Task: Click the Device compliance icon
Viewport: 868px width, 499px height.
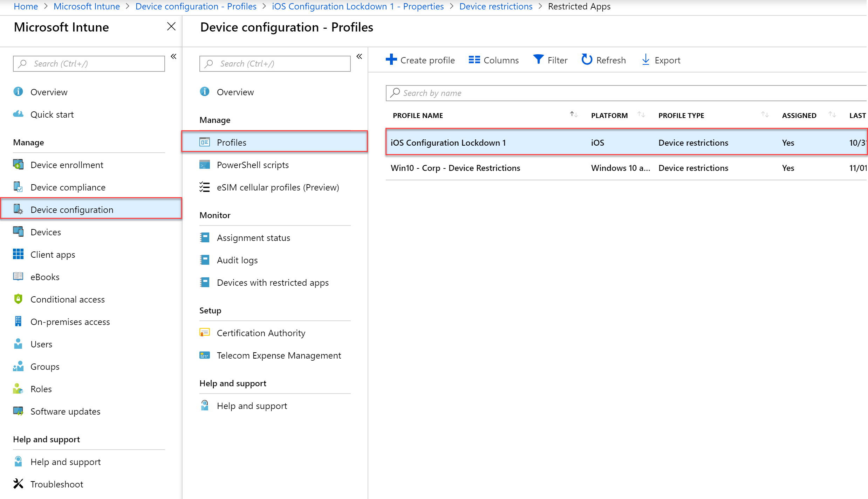Action: (x=18, y=187)
